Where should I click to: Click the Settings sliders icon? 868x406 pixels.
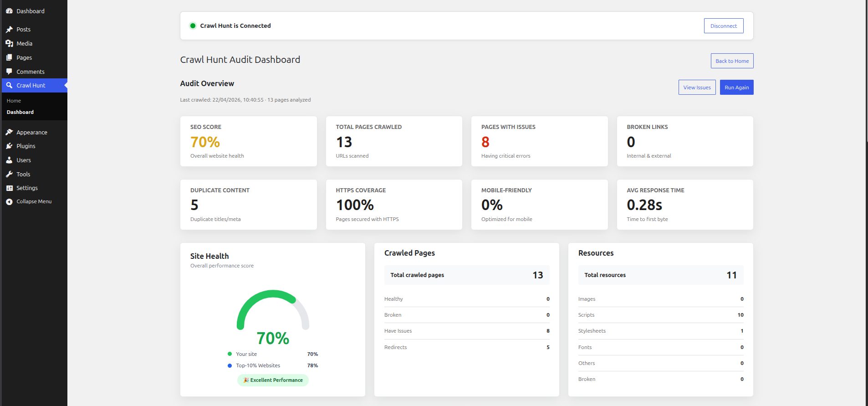[x=9, y=188]
